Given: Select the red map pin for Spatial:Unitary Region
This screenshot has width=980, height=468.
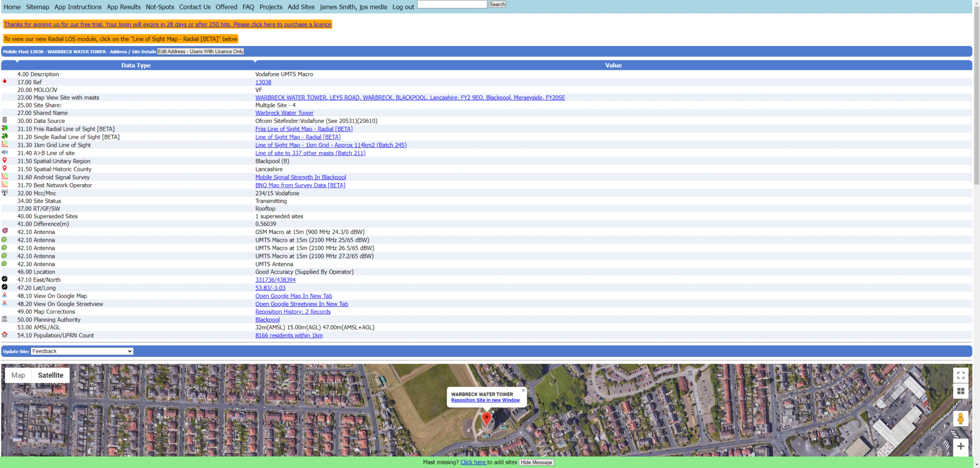Looking at the screenshot, I should click(x=5, y=160).
